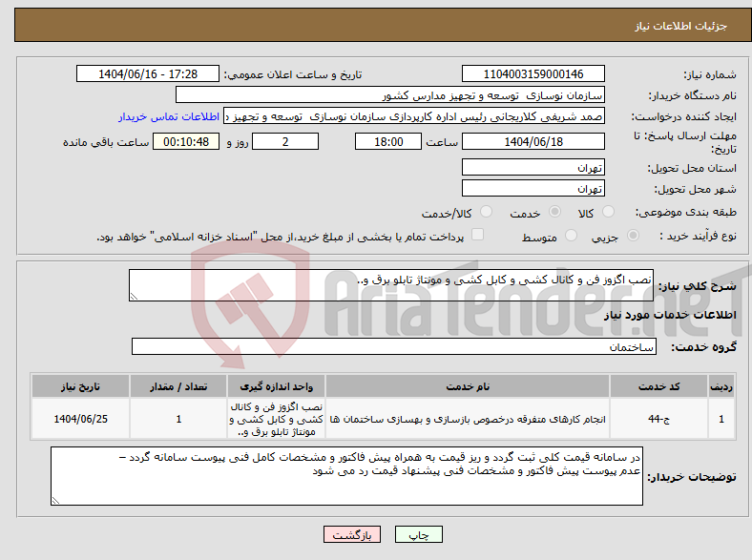This screenshot has width=752, height=560.
Task: Click the اطلاعات خدمات مورد نیاز section heading
Action: [x=670, y=315]
